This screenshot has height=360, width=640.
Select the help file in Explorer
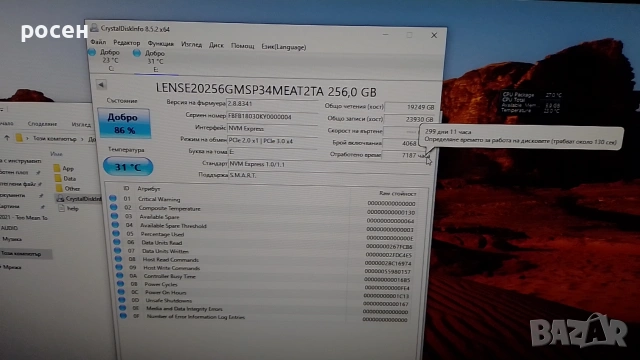(x=68, y=208)
